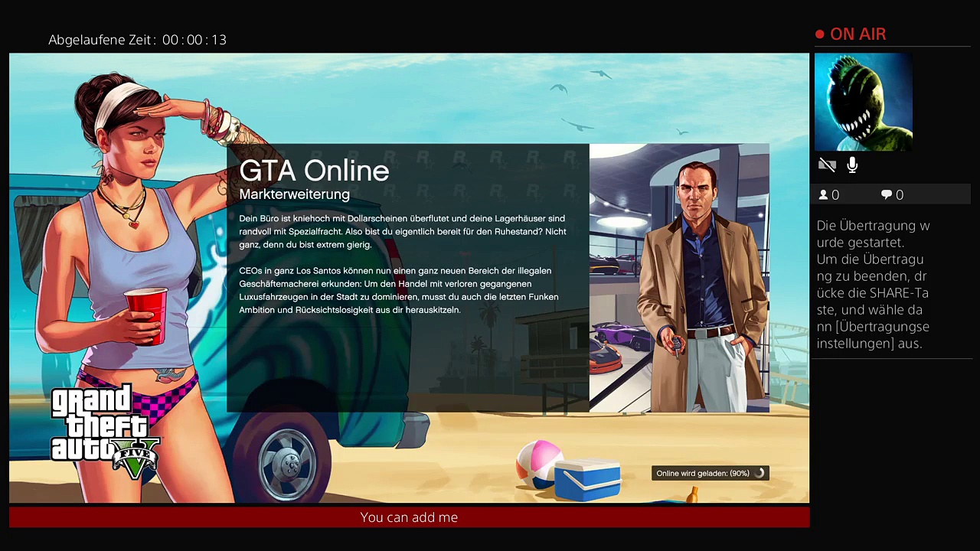This screenshot has height=551, width=980.
Task: Toggle the microphone icon
Action: pyautogui.click(x=852, y=165)
